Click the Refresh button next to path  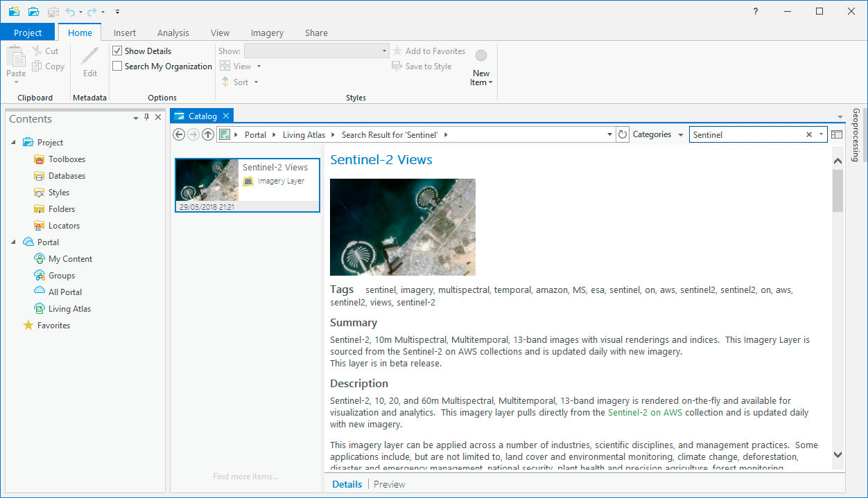623,134
